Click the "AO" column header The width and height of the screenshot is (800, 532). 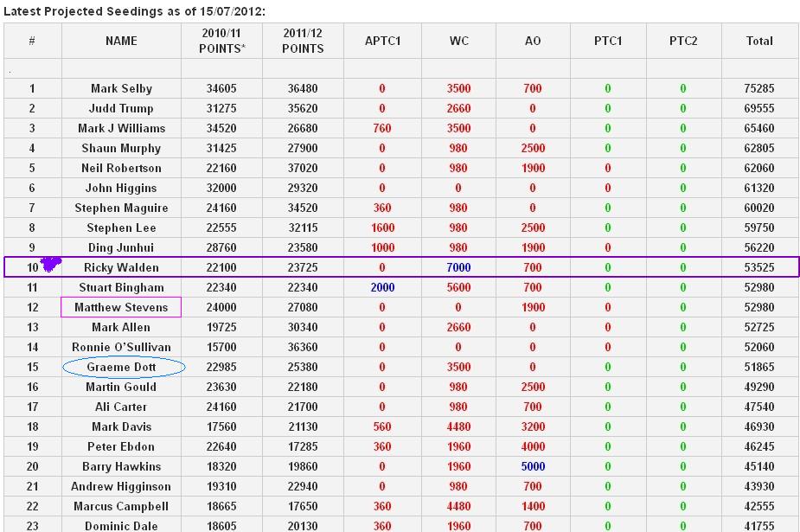point(533,41)
